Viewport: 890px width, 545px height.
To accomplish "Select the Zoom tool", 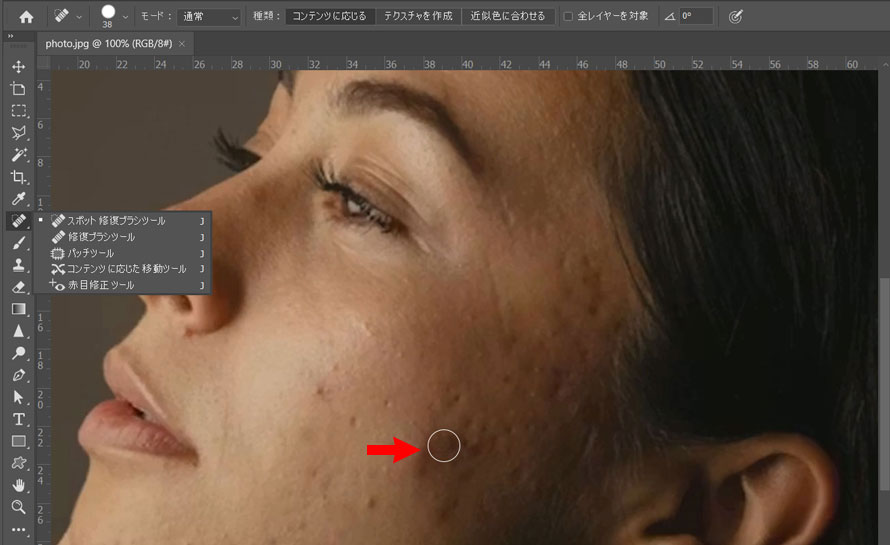I will tap(18, 507).
